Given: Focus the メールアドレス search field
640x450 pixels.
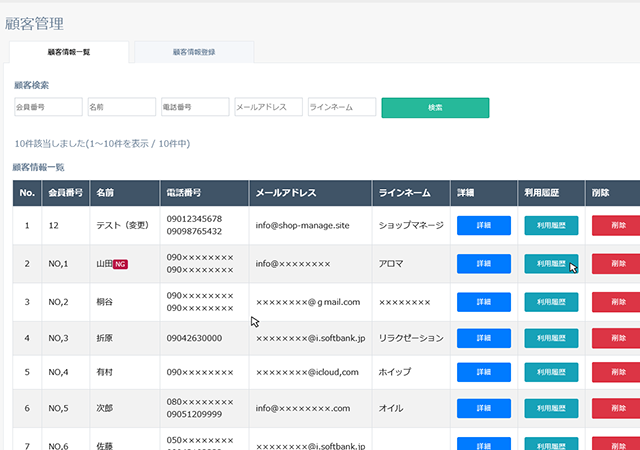Looking at the screenshot, I should click(x=269, y=107).
